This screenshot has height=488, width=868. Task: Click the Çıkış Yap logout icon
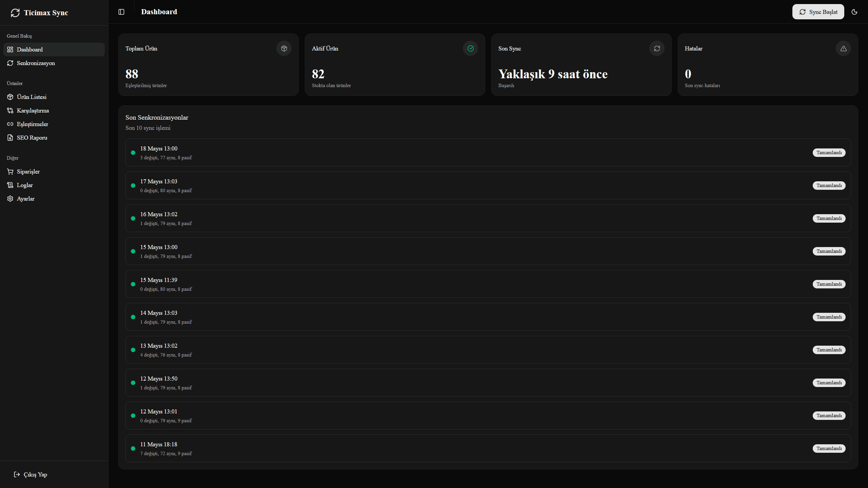[17, 474]
